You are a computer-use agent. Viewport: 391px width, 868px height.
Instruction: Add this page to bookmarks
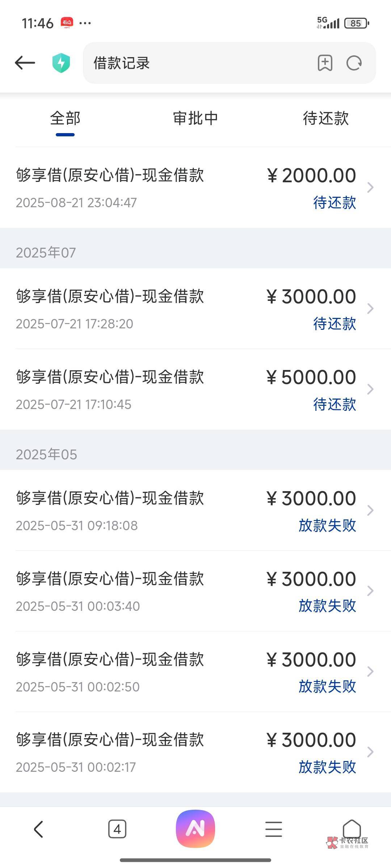[325, 63]
